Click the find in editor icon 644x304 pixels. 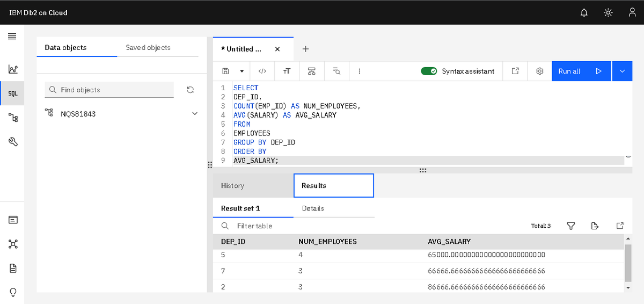(x=336, y=71)
